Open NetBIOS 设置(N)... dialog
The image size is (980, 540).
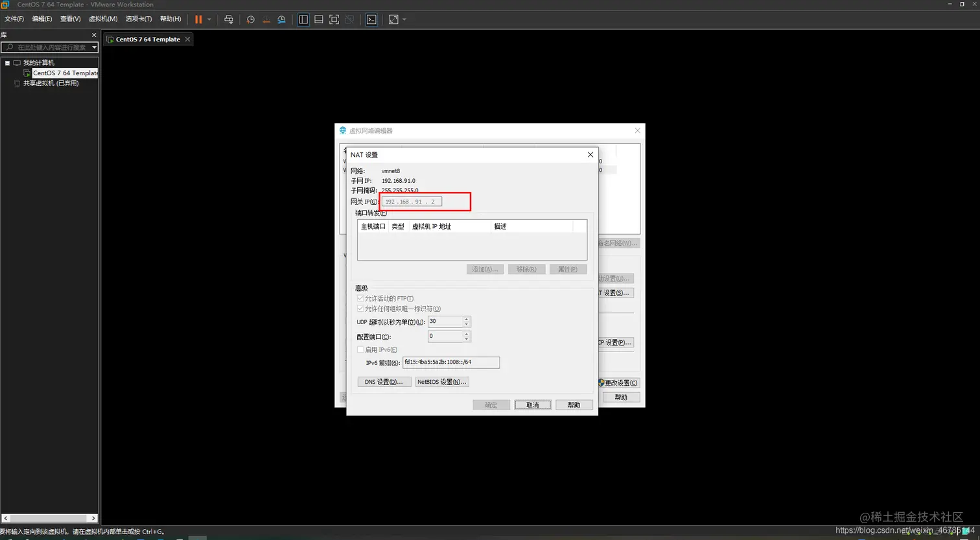coord(442,382)
